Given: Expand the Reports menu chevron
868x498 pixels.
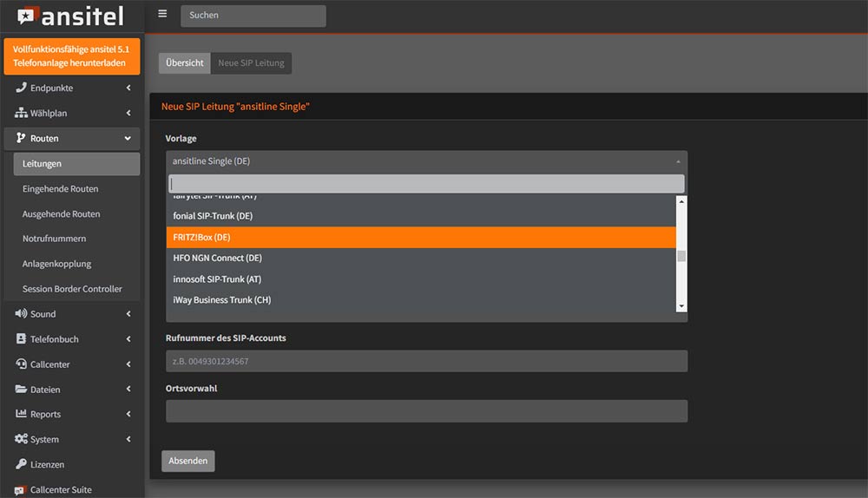Looking at the screenshot, I should [x=128, y=414].
